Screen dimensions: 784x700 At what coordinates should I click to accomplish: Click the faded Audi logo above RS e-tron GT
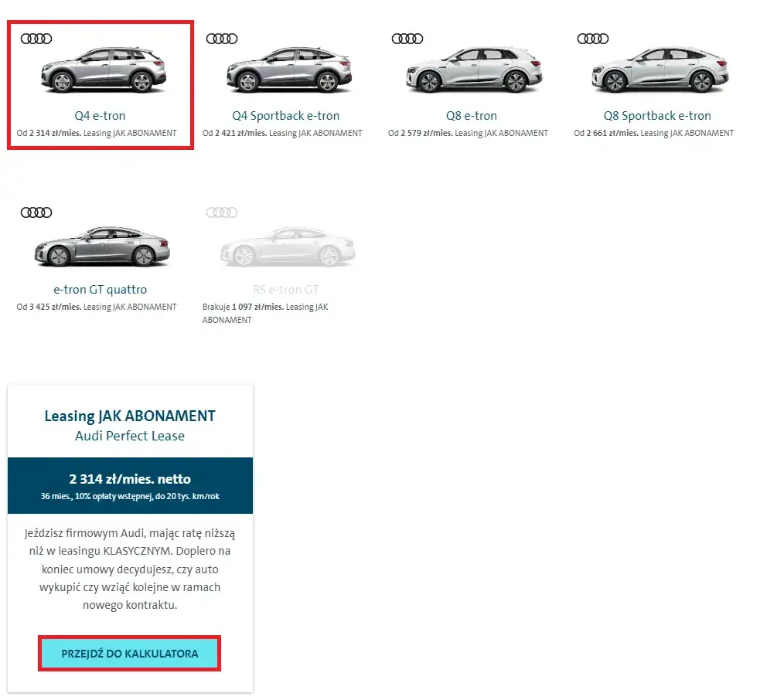(x=222, y=212)
